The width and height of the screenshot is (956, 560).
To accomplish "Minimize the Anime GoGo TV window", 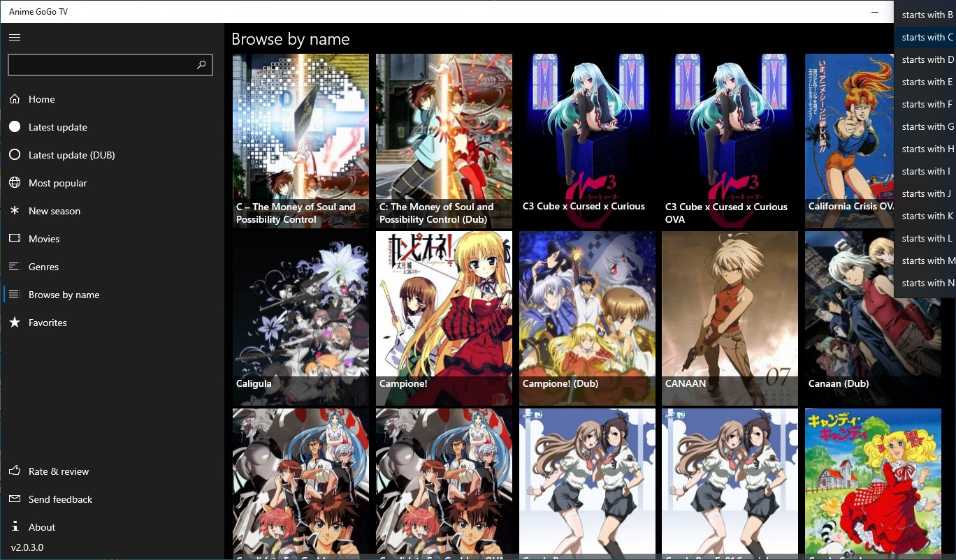I will 875,12.
